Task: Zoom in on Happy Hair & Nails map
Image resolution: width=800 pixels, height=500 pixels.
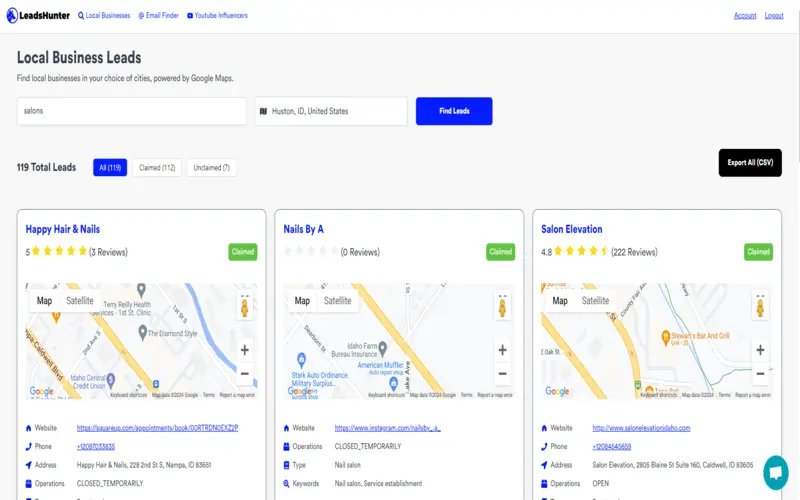Action: coord(244,350)
